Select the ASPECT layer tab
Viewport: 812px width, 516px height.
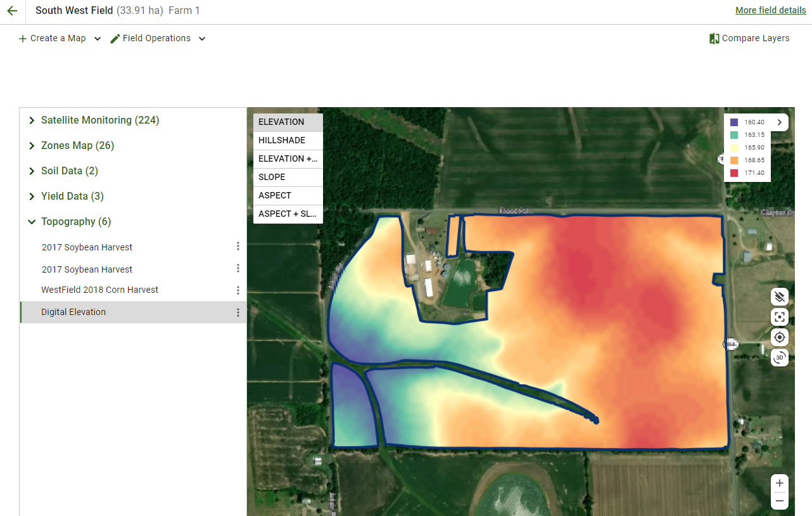pos(288,196)
